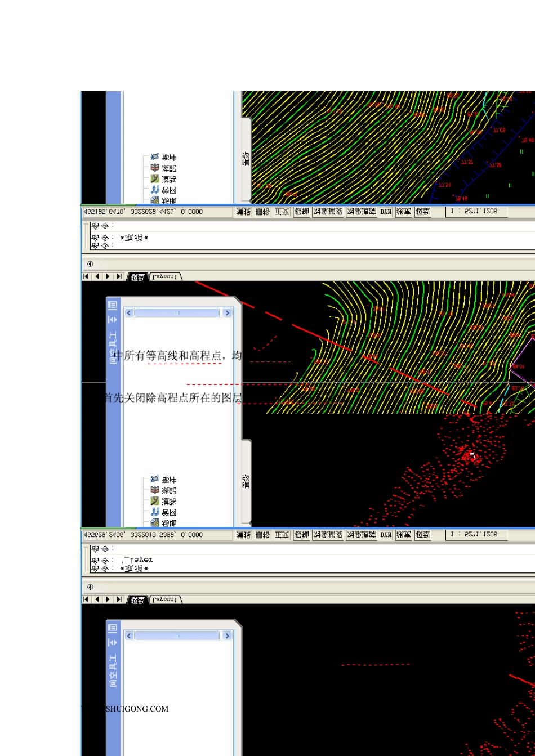Screen dimensions: 535x756
Task: Click the round icon below the upper command line
Action: 90,264
